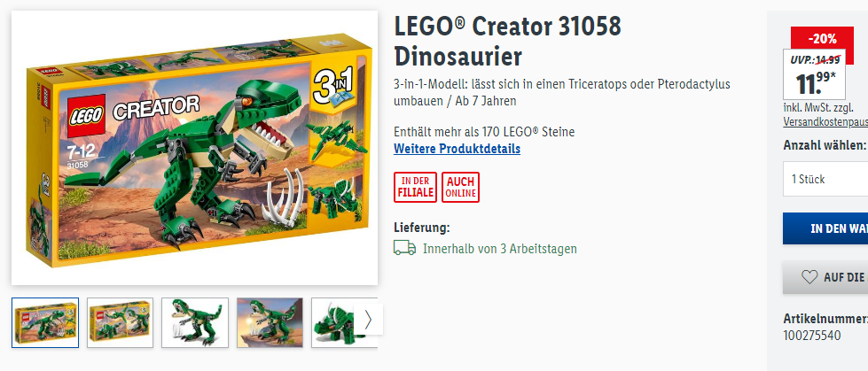
Task: Select the first box front thumbnail
Action: pyautogui.click(x=45, y=322)
